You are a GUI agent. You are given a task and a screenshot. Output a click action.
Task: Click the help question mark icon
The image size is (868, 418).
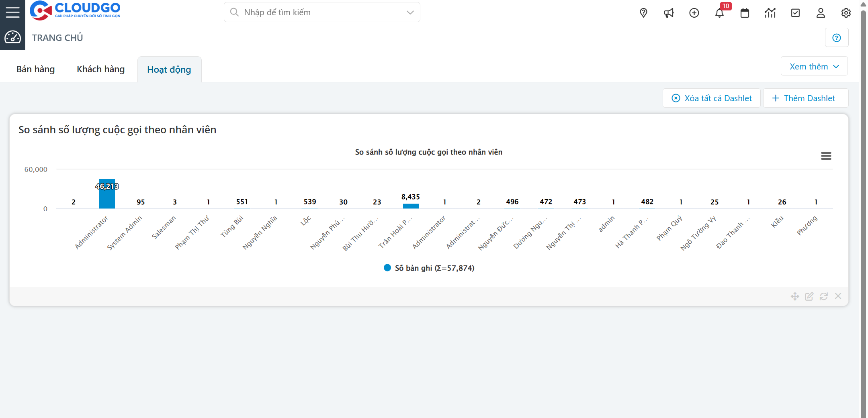pos(837,38)
